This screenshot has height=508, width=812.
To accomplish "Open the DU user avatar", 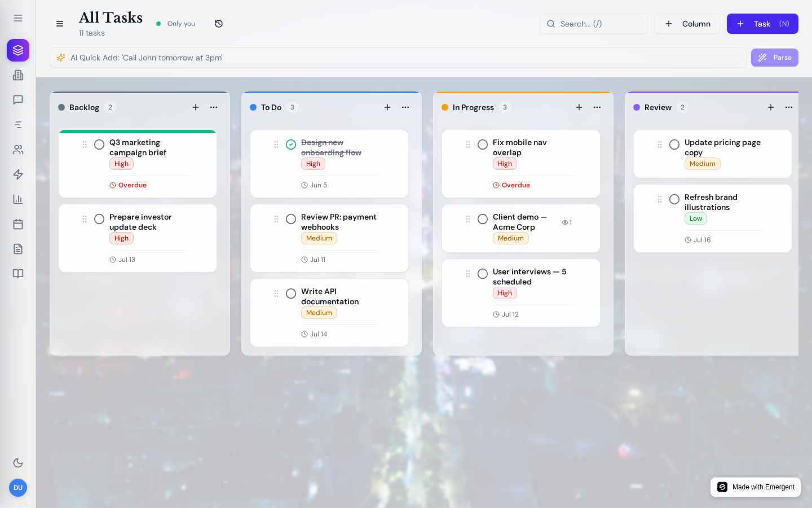I will click(x=18, y=488).
